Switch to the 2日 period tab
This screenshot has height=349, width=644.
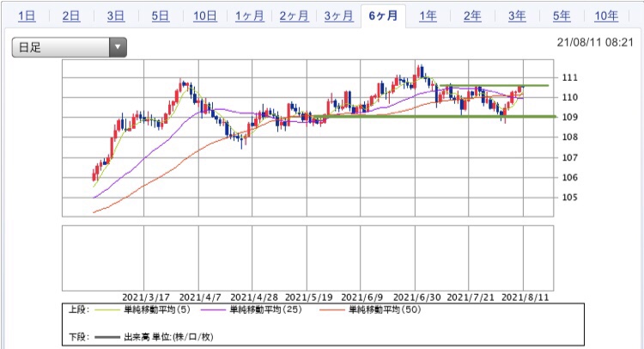coord(71,16)
